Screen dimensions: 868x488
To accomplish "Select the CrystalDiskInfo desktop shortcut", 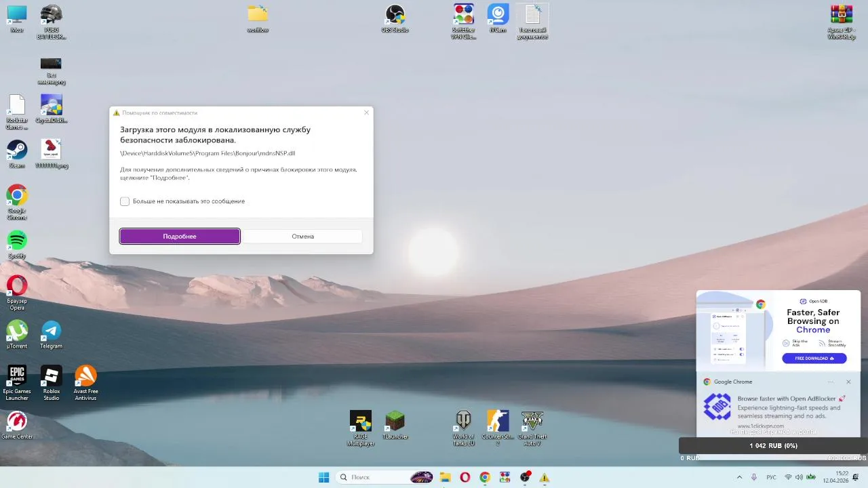I will click(52, 108).
